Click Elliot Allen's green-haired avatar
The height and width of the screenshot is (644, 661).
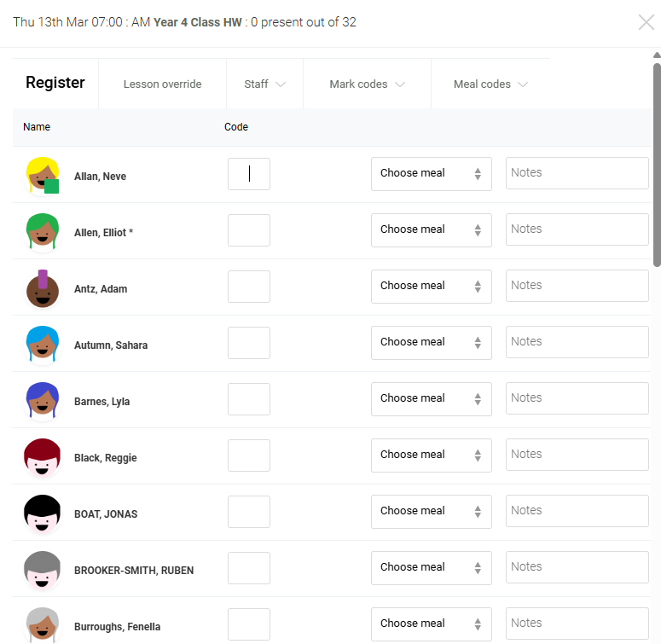click(43, 231)
